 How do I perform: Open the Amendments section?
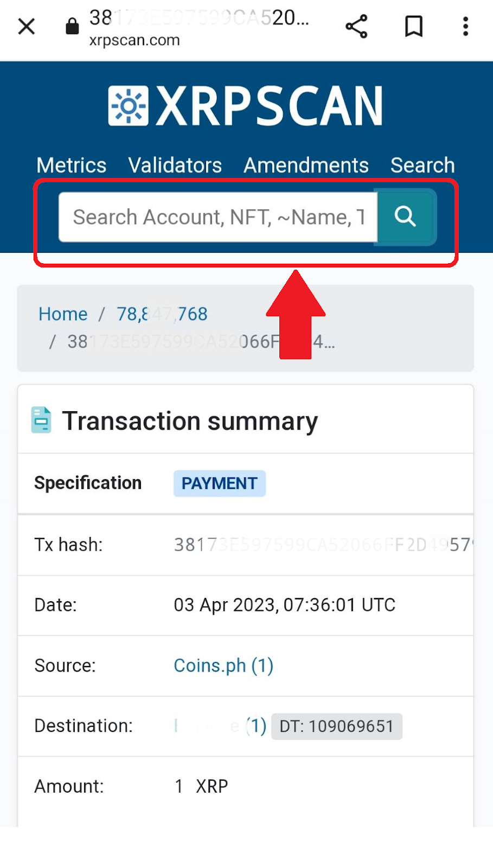(306, 165)
